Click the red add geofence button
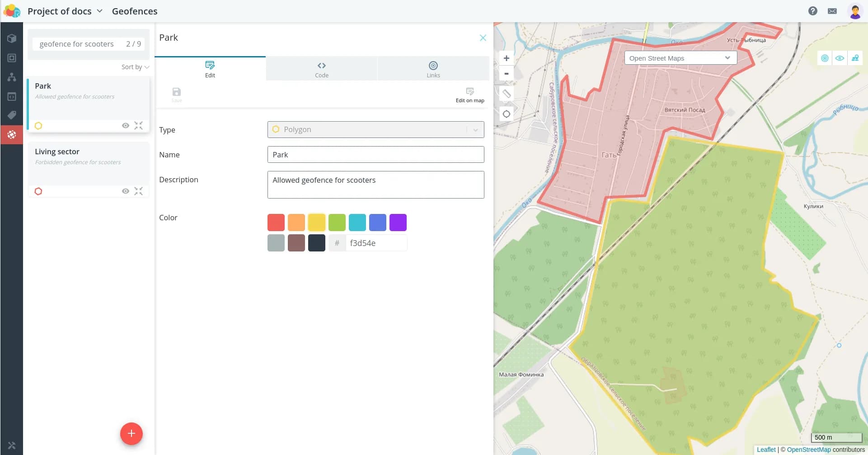 131,433
